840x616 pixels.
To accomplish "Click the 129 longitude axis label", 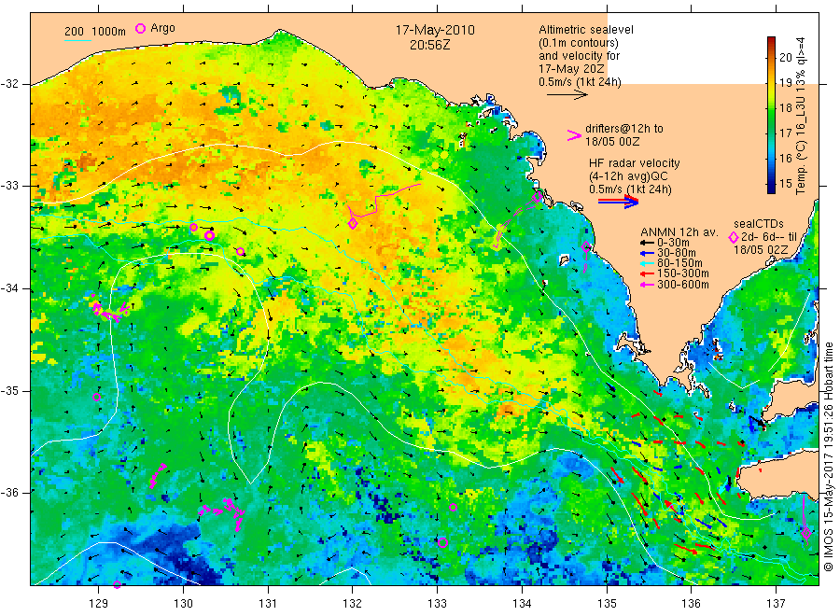I will tap(99, 604).
